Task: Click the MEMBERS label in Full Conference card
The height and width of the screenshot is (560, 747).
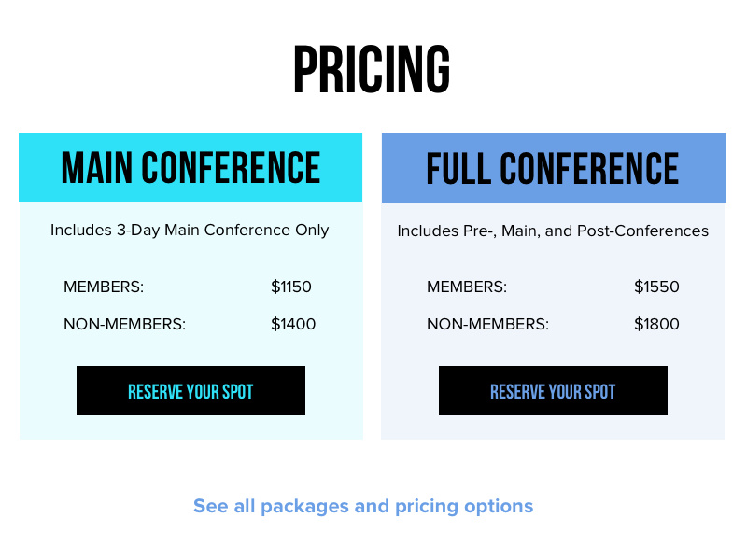Action: click(x=467, y=287)
